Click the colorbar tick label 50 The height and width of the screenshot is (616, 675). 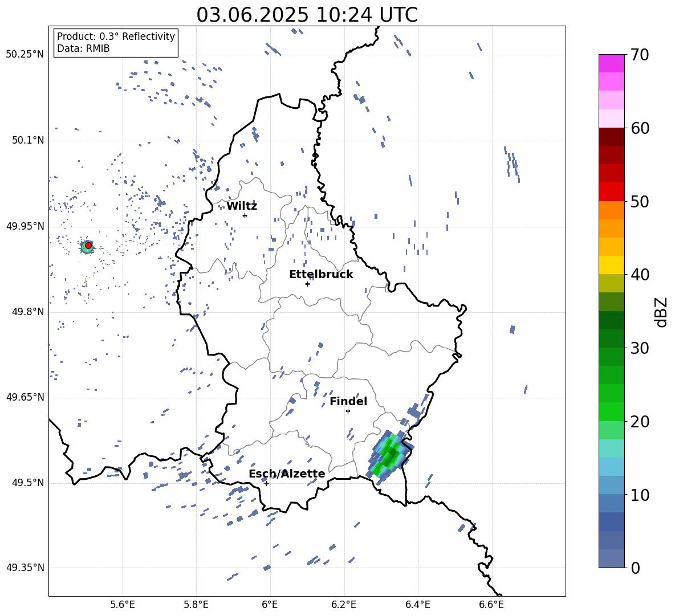point(639,202)
